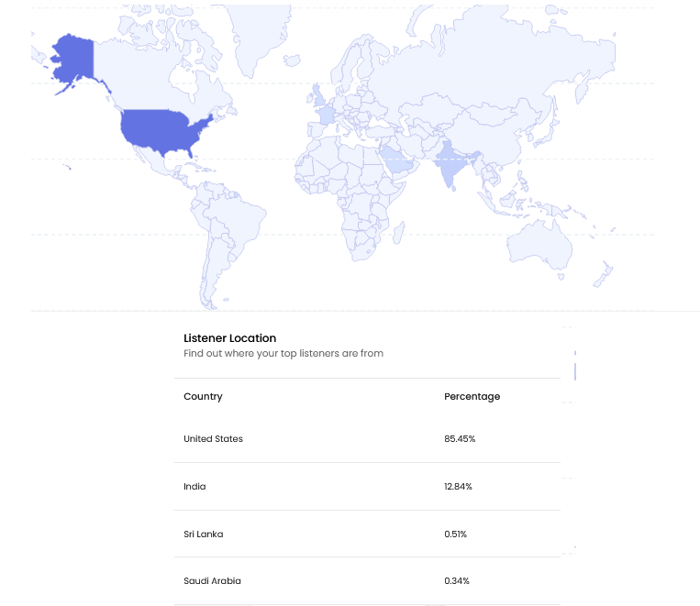Click Australia on the world map
The height and width of the screenshot is (606, 700).
[539, 246]
